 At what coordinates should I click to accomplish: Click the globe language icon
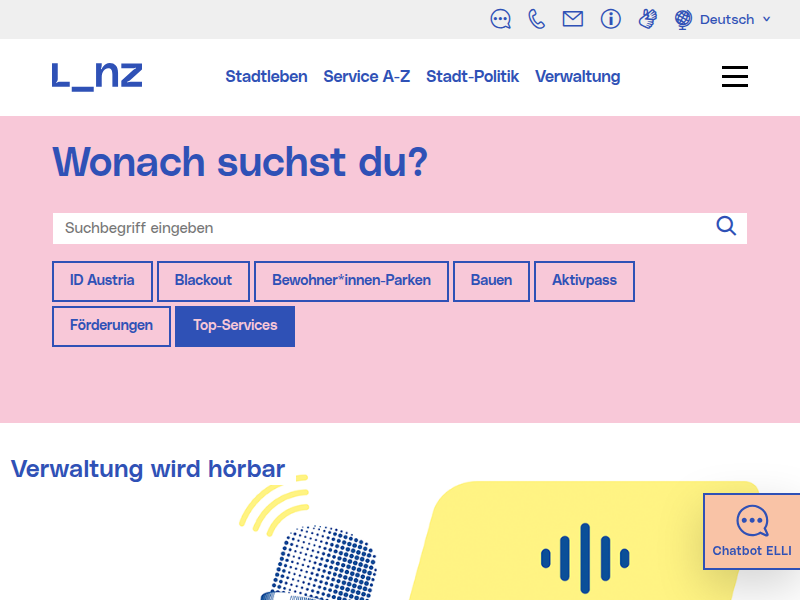click(x=684, y=19)
